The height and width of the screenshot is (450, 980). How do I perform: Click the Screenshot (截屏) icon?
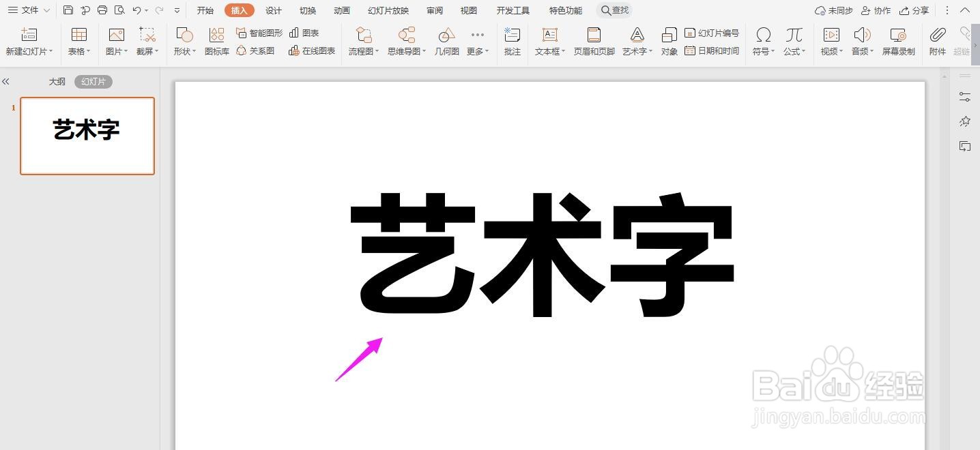click(147, 35)
